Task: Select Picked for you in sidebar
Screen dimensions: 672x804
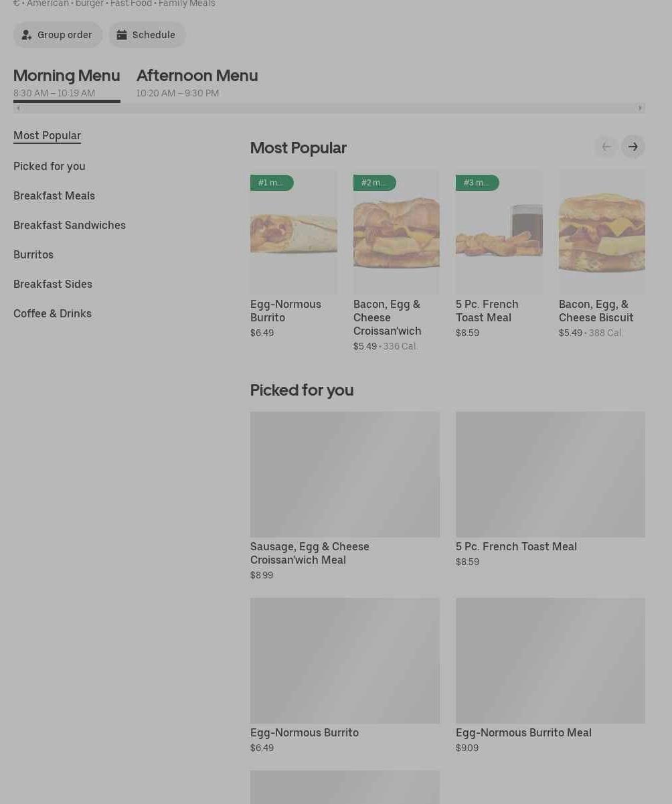Action: [50, 166]
